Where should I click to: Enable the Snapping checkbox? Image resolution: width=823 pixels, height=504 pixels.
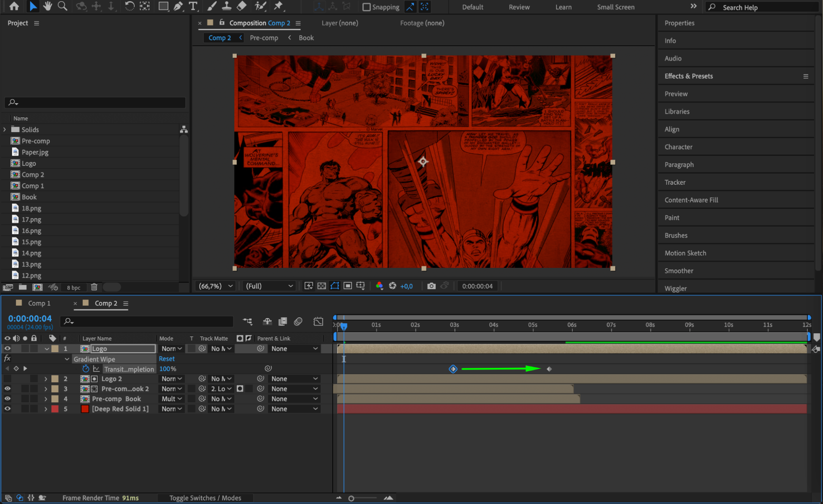(x=366, y=7)
